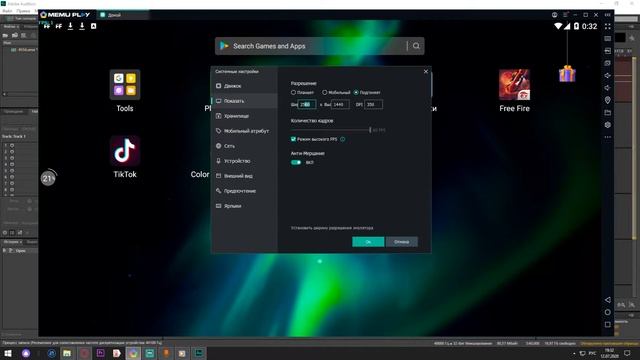Show more sidebar tools via three dots
The image size is (640, 360).
coord(607,137)
